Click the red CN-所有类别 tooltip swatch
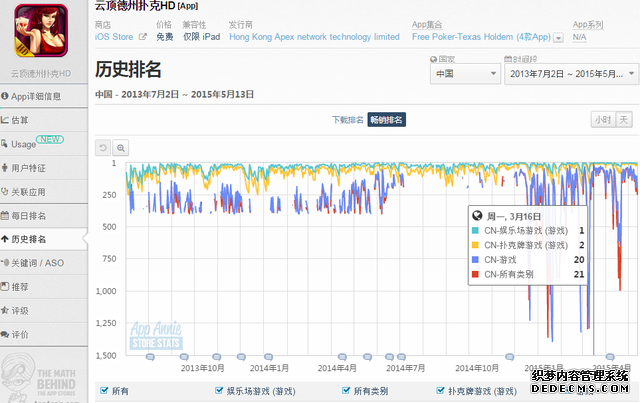 (x=475, y=274)
